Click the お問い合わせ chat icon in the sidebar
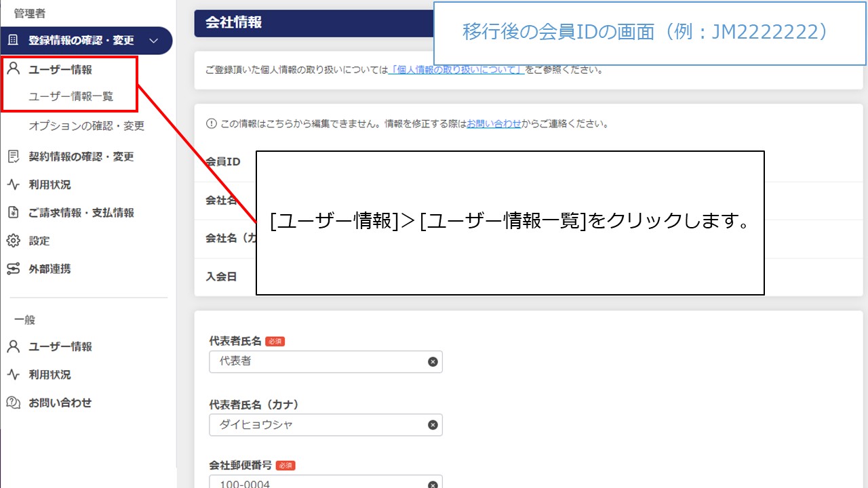The image size is (868, 488). pyautogui.click(x=13, y=403)
